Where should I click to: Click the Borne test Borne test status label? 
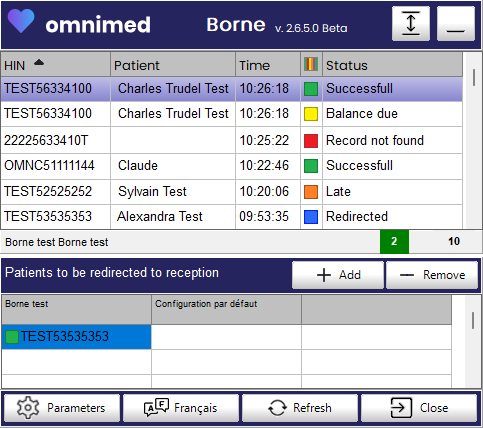[57, 242]
